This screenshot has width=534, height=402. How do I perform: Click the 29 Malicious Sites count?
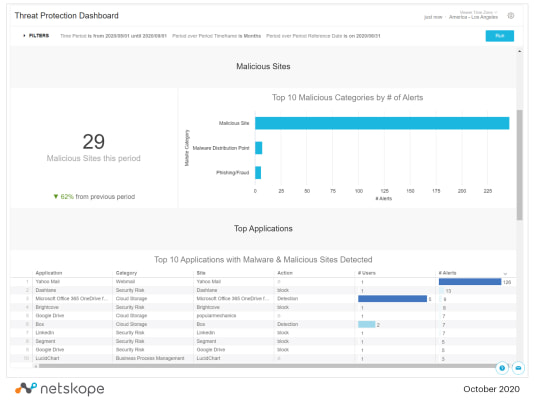coord(94,141)
